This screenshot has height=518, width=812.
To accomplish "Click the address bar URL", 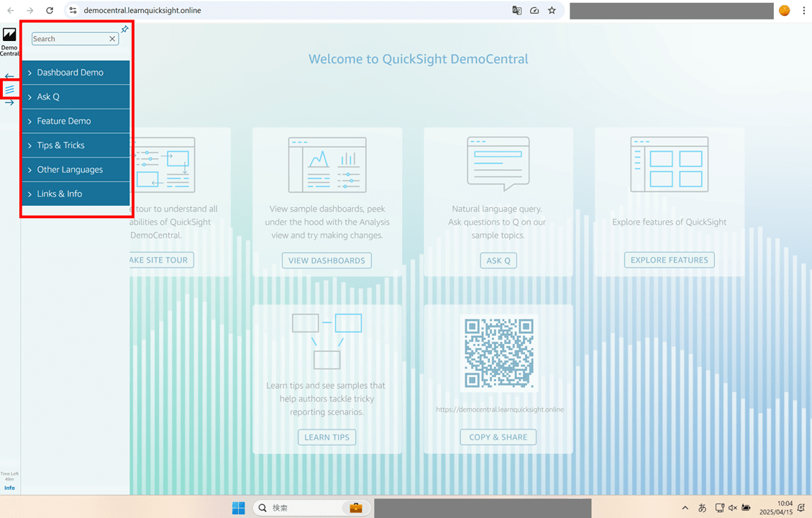I will tap(142, 10).
